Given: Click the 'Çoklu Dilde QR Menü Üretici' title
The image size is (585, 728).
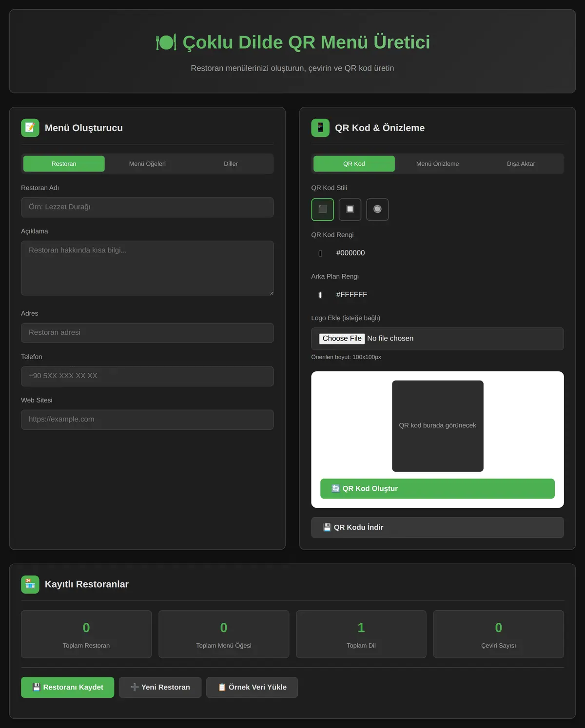Looking at the screenshot, I should pos(306,42).
